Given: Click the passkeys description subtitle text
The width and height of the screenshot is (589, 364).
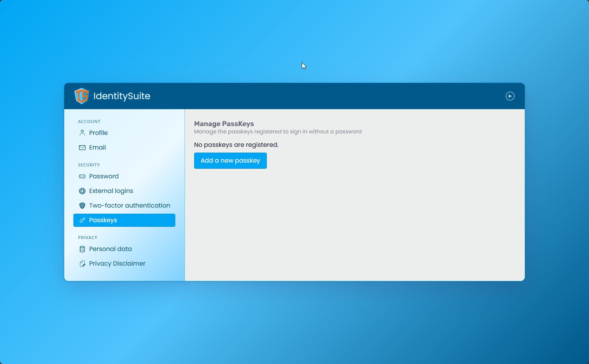Looking at the screenshot, I should click(278, 131).
